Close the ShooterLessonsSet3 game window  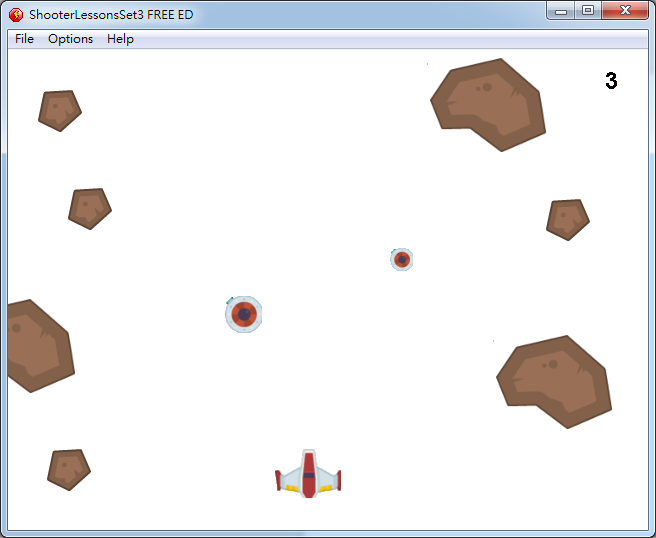tap(625, 11)
